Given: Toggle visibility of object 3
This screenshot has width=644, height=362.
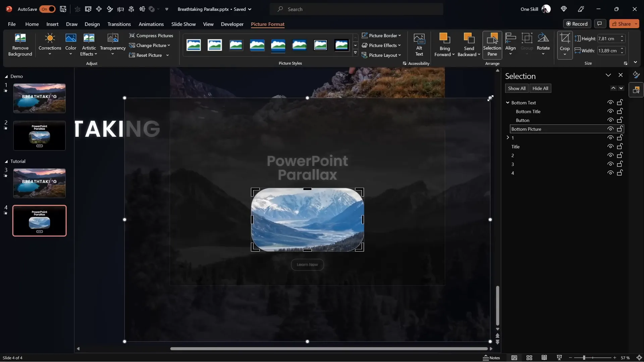Looking at the screenshot, I should point(610,164).
